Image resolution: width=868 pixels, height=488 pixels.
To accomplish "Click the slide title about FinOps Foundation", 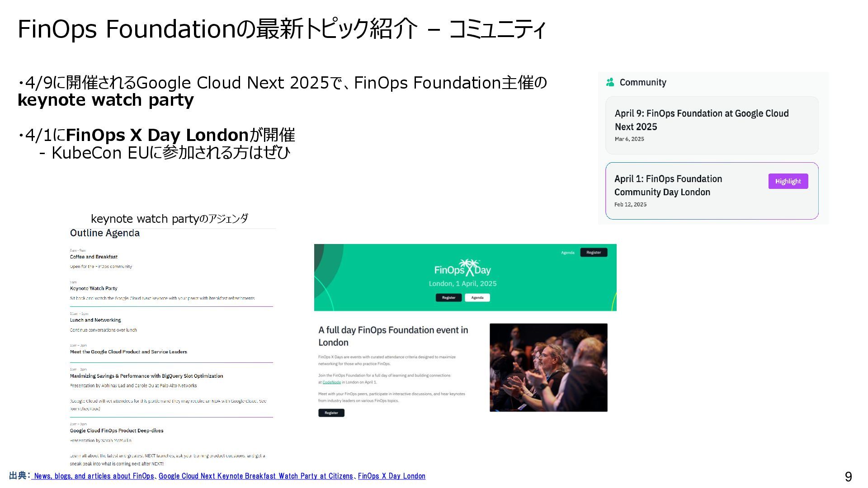I will tap(282, 29).
